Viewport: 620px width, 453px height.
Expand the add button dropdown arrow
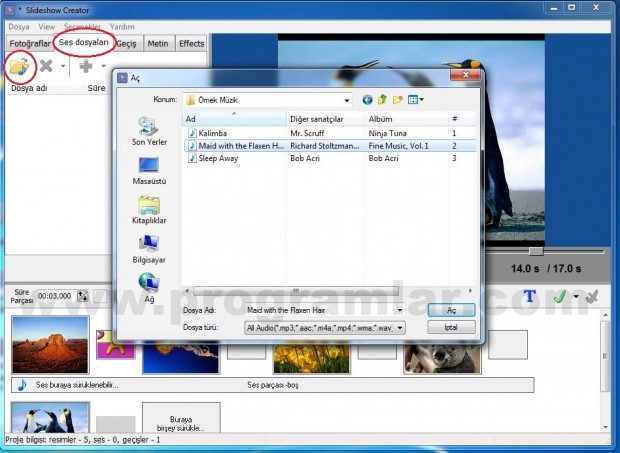[103, 66]
